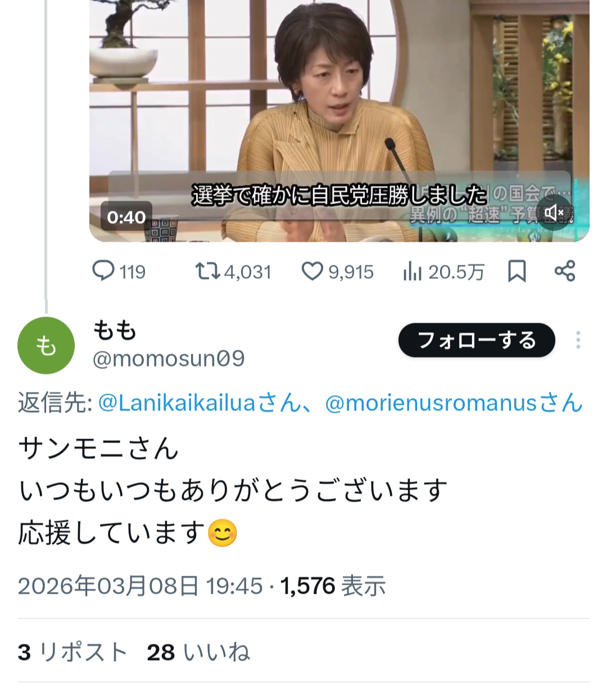Open the three-dot more options menu
Screen dimensions: 607x700
pyautogui.click(x=578, y=340)
